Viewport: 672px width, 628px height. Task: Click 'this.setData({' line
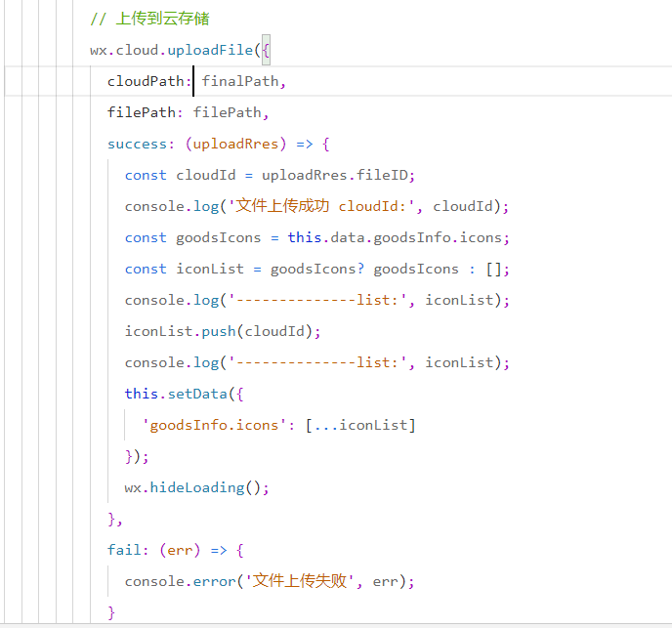pyautogui.click(x=184, y=394)
